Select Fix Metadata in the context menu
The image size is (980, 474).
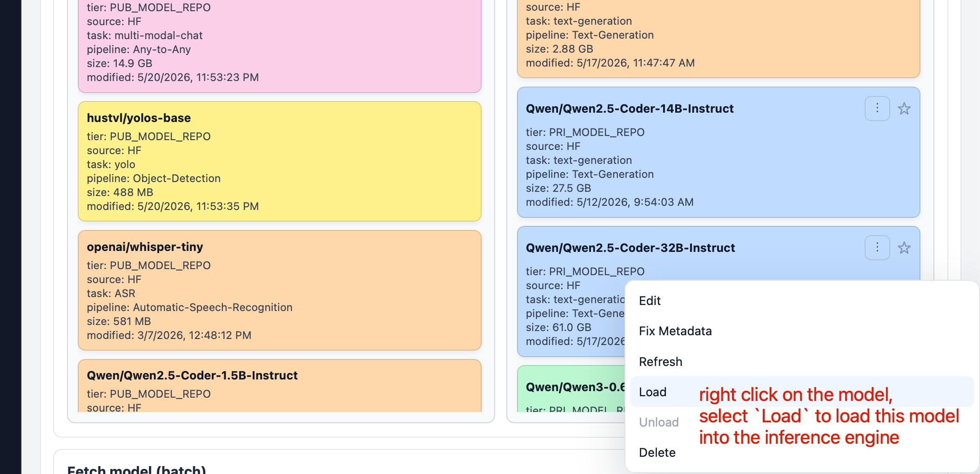tap(802, 331)
